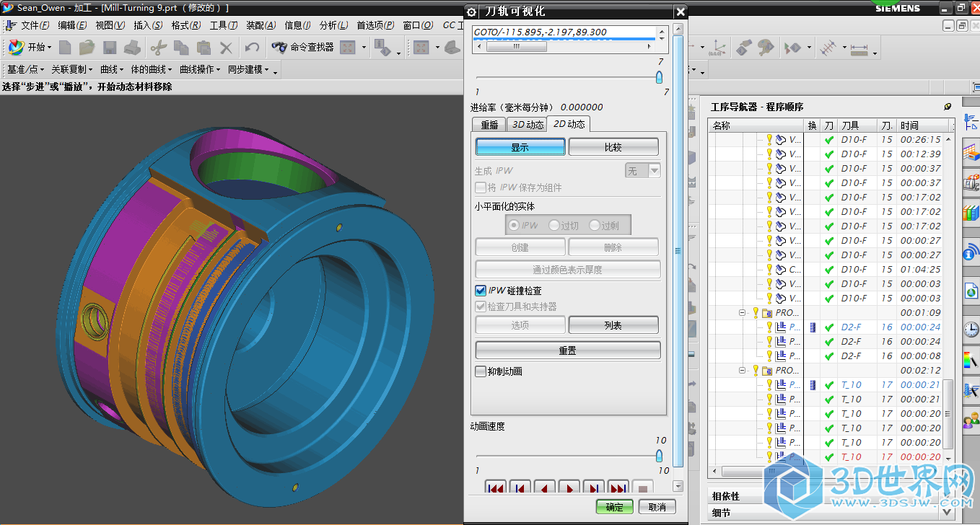This screenshot has height=525, width=980.
Task: Open the 体的曲线 dropdown
Action: pos(152,69)
